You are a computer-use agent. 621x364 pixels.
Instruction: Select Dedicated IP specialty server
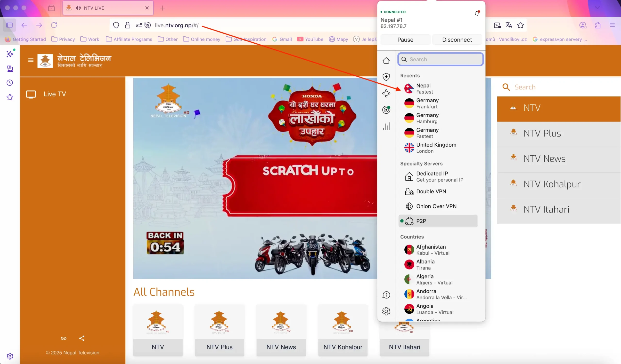438,177
